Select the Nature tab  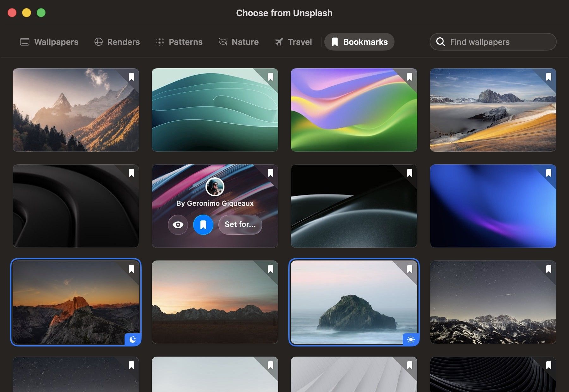click(x=239, y=42)
